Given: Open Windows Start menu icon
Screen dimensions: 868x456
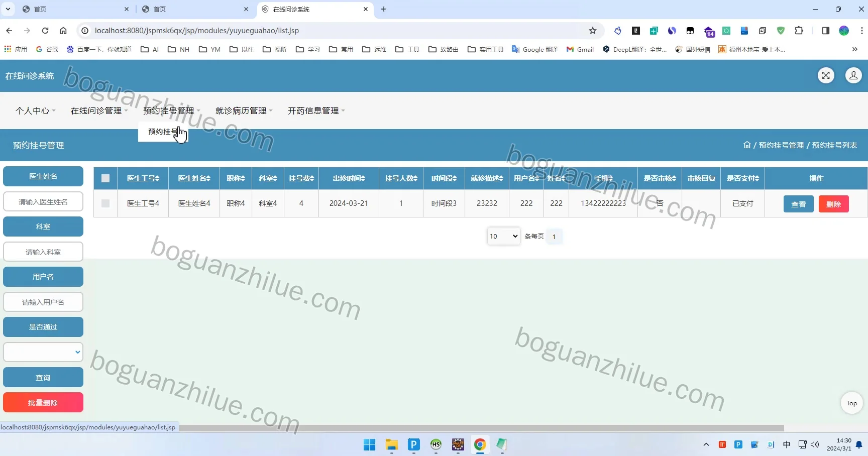Looking at the screenshot, I should point(369,444).
